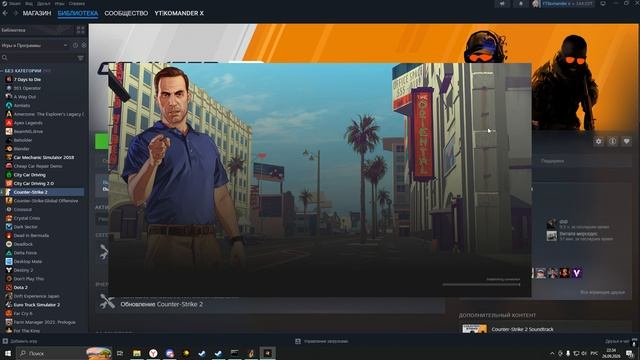Open the Windows Start menu

[x=7, y=353]
